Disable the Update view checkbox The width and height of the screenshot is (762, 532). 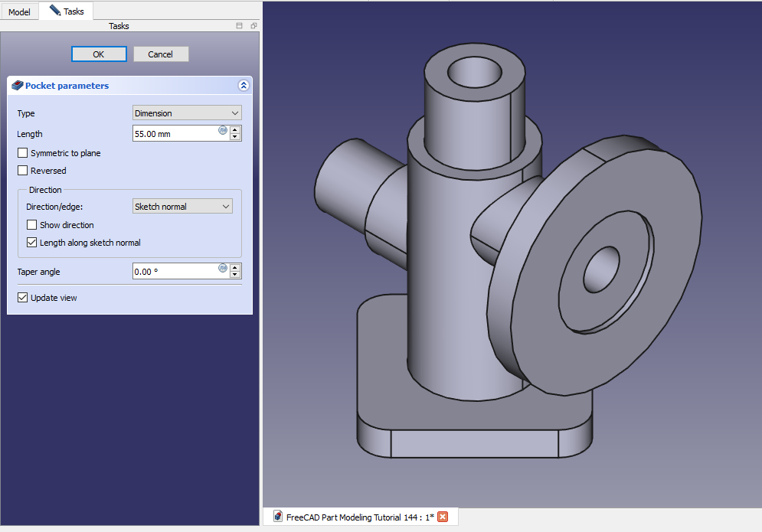[23, 298]
